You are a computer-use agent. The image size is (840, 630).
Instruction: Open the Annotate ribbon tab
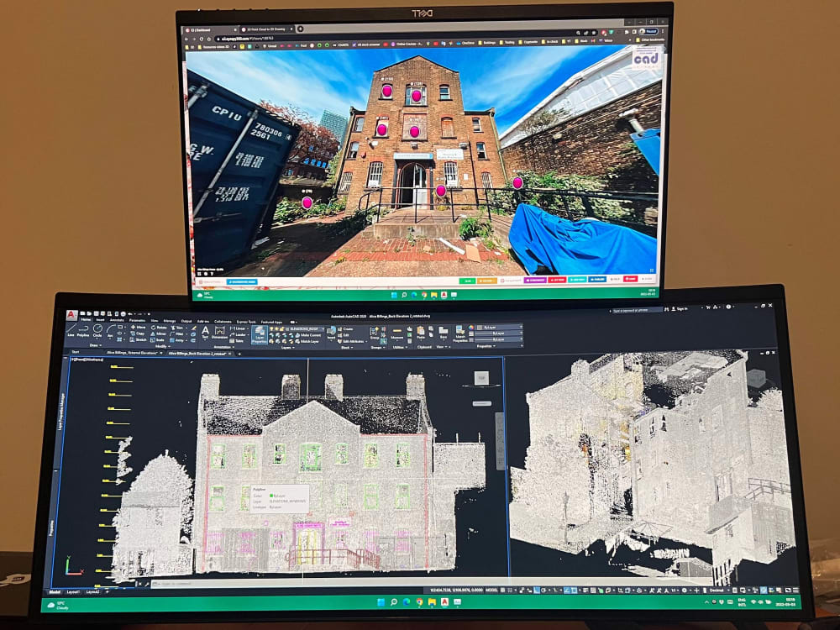[117, 320]
